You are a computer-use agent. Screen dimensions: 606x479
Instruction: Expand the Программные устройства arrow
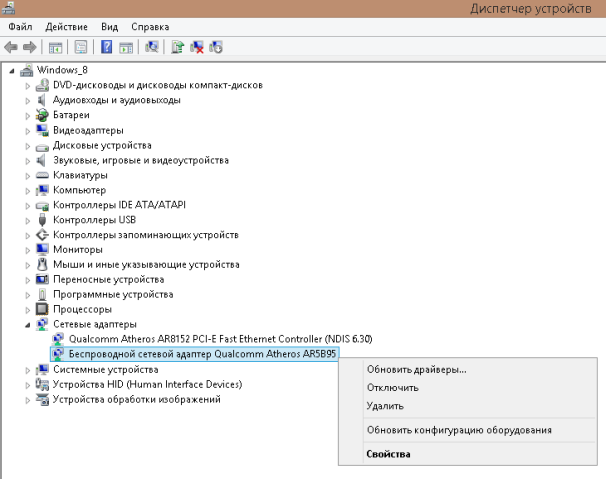(27, 295)
